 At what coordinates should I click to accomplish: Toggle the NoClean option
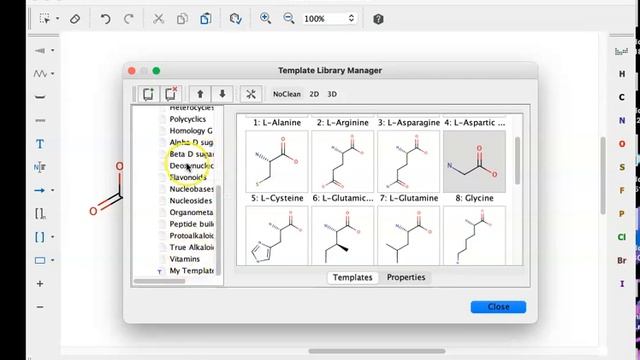click(x=287, y=94)
